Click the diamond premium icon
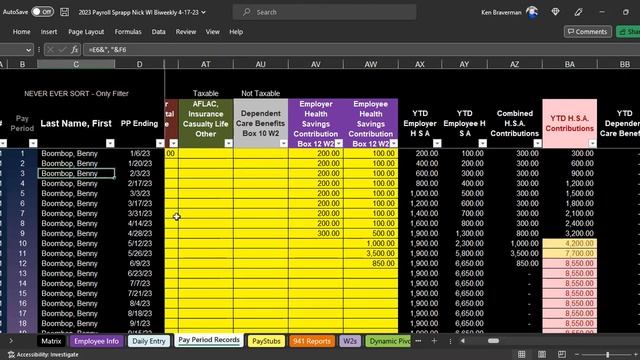The image size is (640, 360). pyautogui.click(x=555, y=12)
